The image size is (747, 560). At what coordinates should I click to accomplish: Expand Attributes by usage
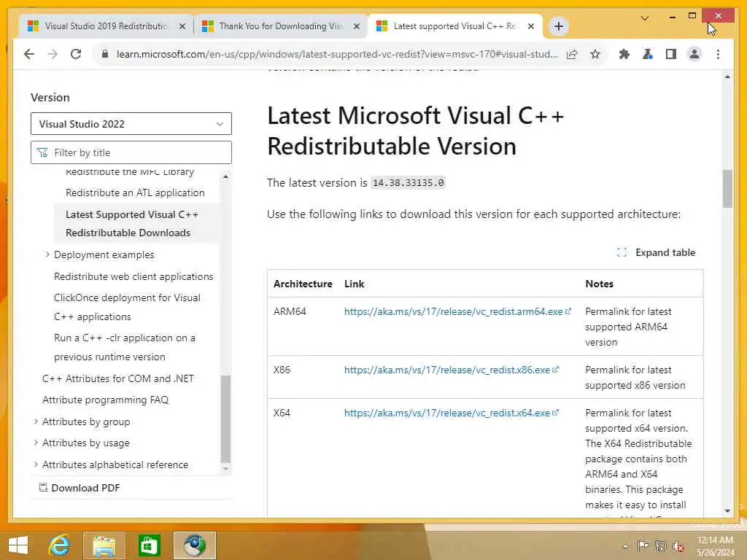36,443
